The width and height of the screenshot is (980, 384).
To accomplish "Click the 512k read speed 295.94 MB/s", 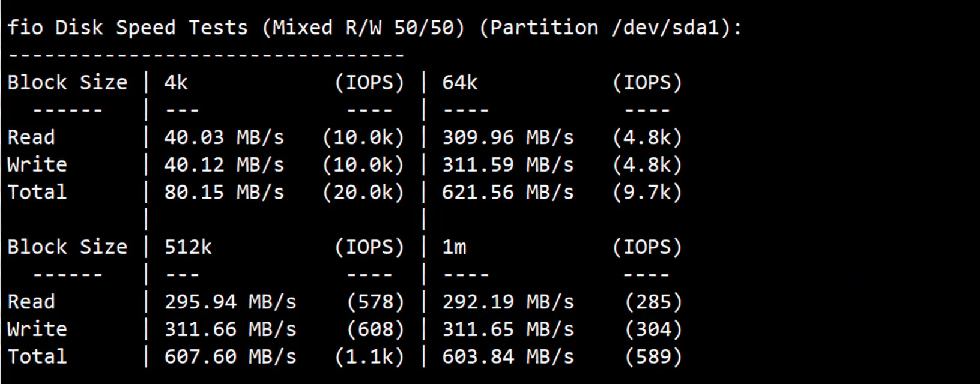I will [230, 302].
